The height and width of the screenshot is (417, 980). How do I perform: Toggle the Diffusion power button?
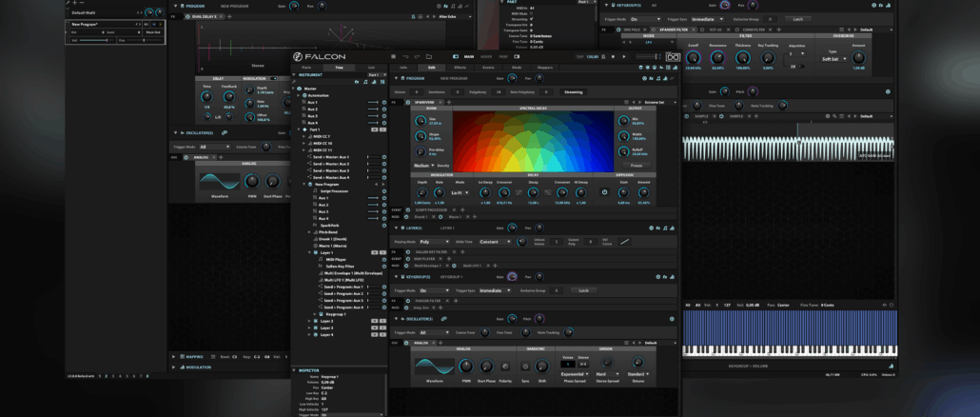click(x=604, y=192)
